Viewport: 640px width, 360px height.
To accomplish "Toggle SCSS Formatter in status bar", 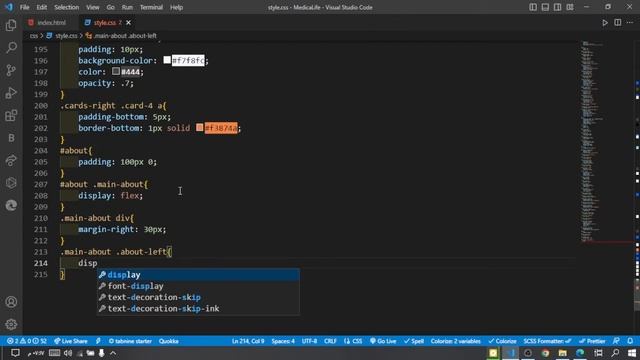I will pos(547,341).
